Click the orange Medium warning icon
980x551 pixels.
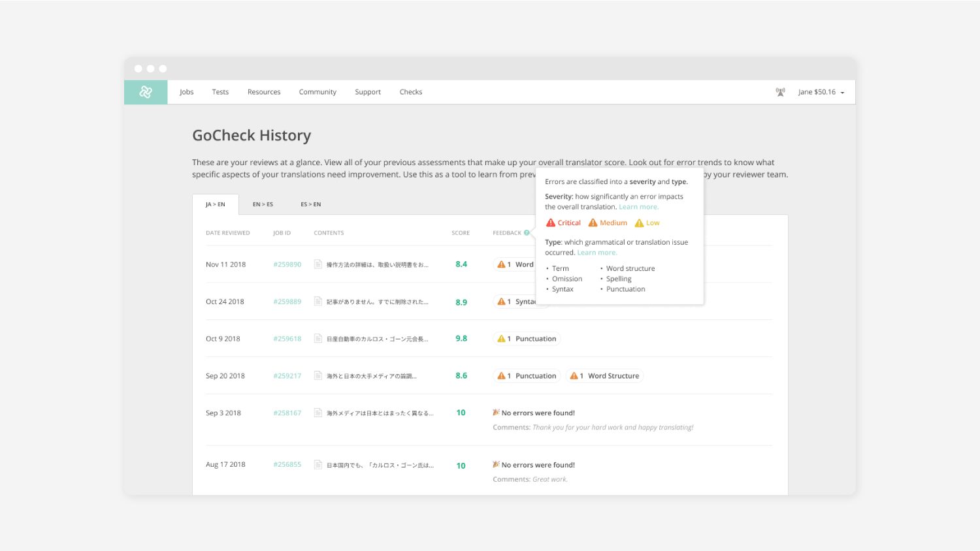click(593, 223)
